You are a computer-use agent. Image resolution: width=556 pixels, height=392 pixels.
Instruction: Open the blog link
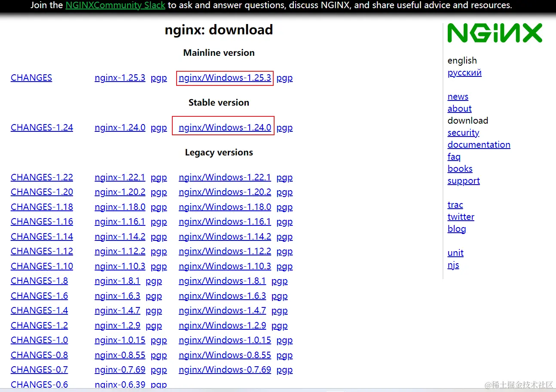pos(456,229)
